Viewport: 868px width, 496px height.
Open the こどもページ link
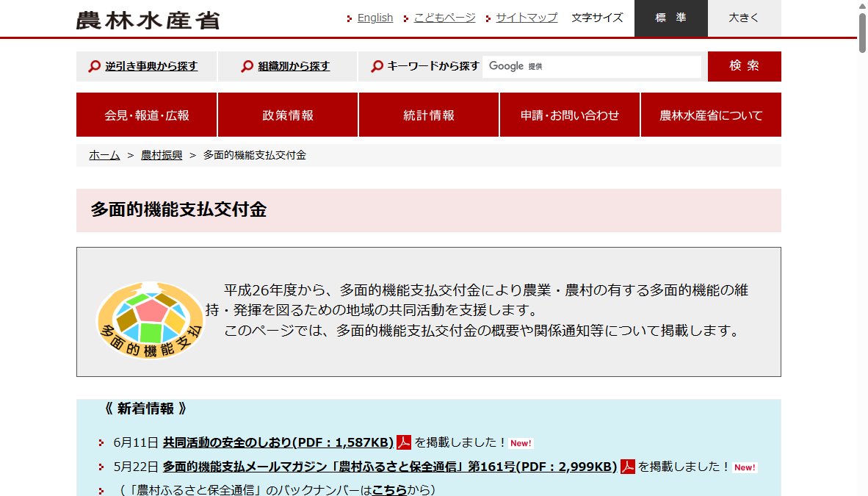pyautogui.click(x=444, y=18)
